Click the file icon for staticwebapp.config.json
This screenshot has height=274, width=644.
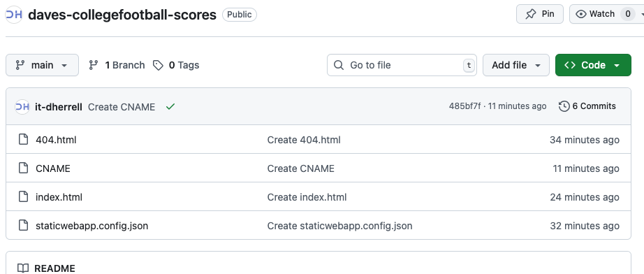point(24,226)
